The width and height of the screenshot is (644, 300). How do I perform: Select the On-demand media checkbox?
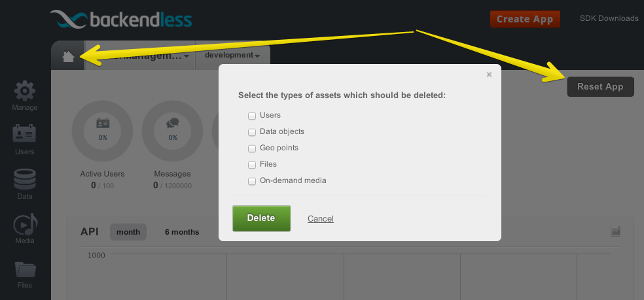pyautogui.click(x=252, y=182)
